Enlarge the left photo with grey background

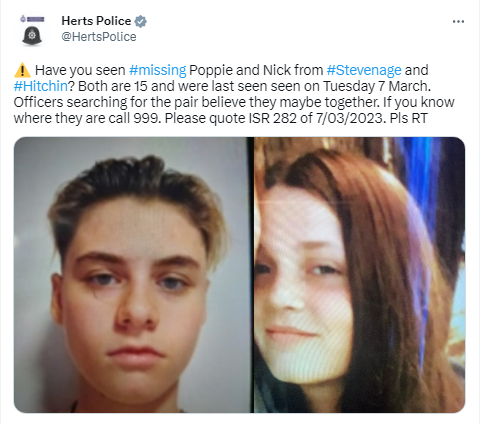click(133, 275)
